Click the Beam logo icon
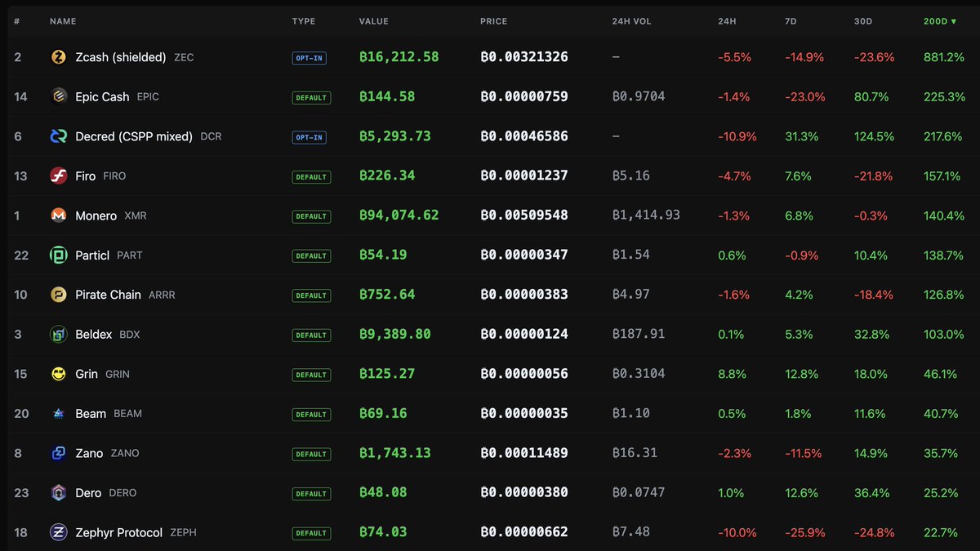This screenshot has height=551, width=980. click(59, 413)
